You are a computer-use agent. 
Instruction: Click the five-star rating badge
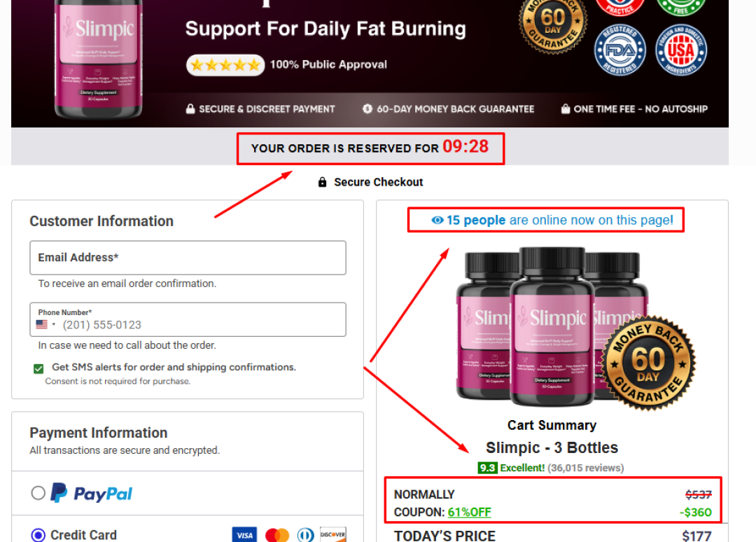click(225, 65)
